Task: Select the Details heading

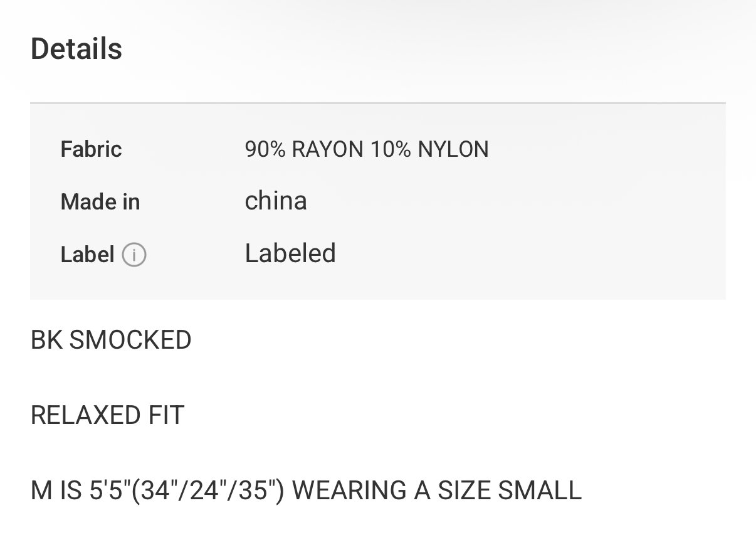Action: [x=76, y=49]
